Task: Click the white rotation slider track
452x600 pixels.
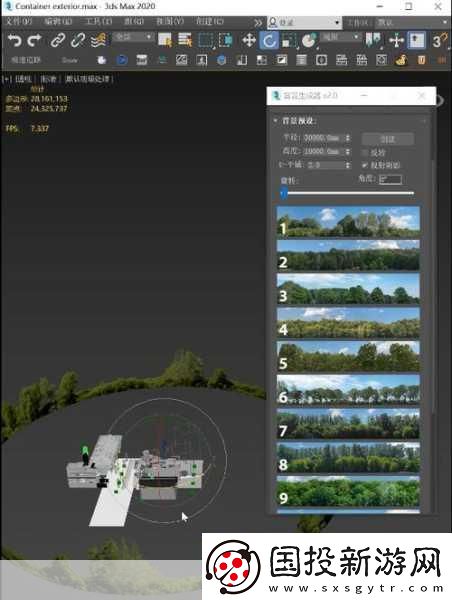Action: tap(350, 193)
